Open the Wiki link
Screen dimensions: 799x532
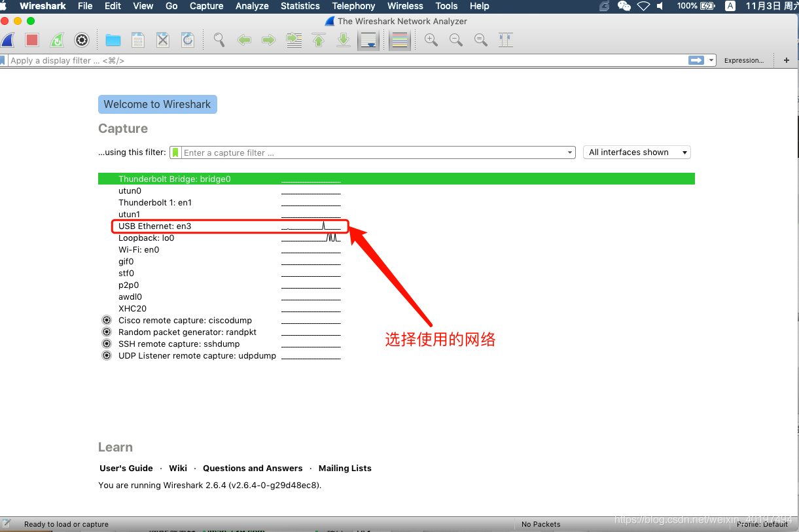(178, 469)
